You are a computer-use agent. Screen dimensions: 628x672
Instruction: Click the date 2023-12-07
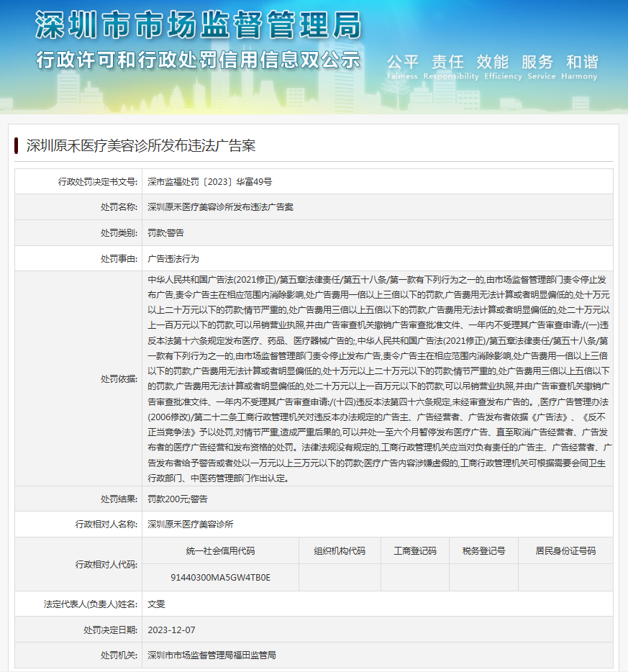coord(171,630)
